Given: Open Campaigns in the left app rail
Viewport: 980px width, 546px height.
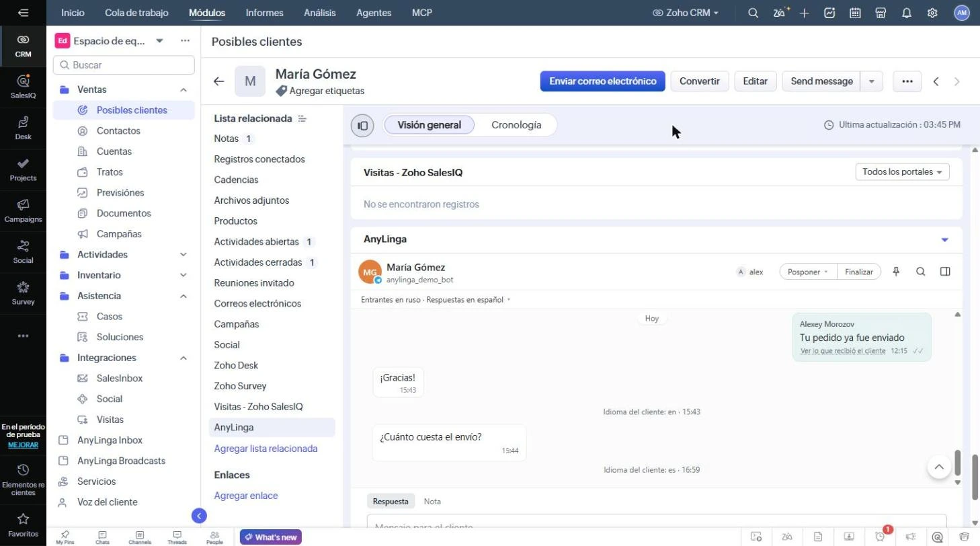Looking at the screenshot, I should pos(23,210).
